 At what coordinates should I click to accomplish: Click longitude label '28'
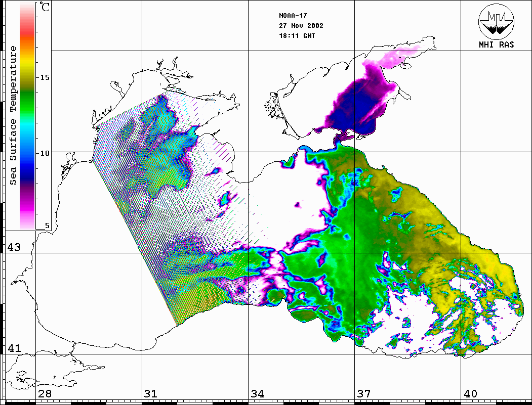45,393
